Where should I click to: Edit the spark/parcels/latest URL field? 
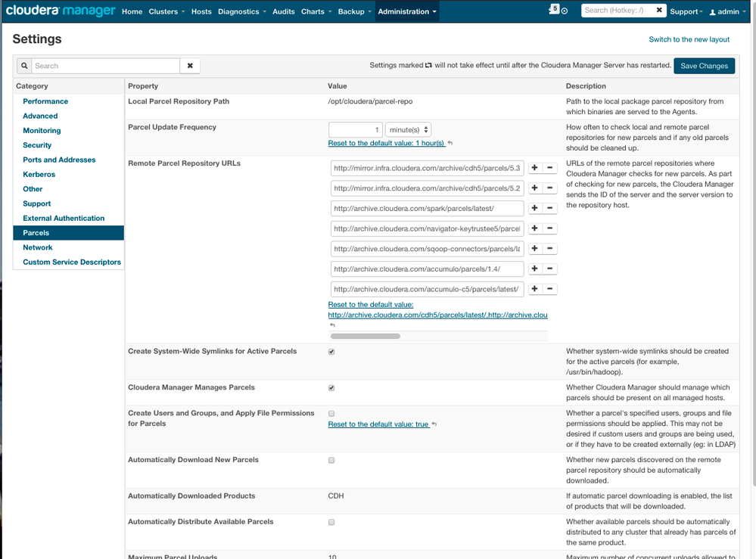coord(427,208)
